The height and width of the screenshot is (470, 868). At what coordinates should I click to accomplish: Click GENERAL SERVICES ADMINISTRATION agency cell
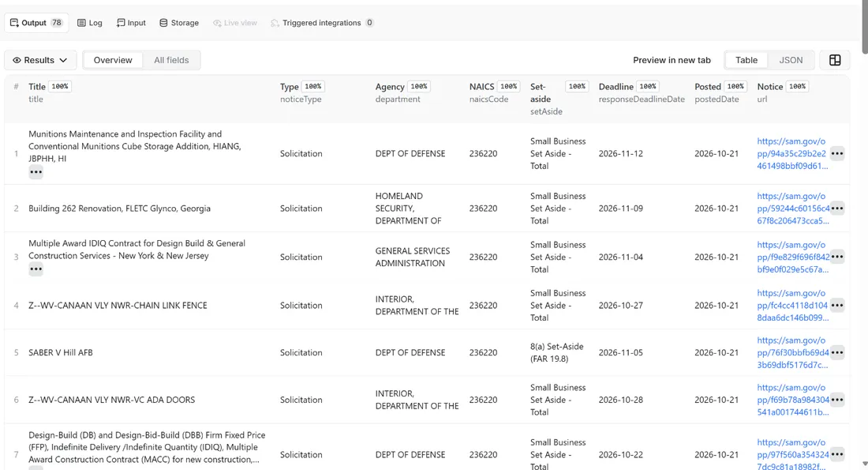(x=413, y=257)
